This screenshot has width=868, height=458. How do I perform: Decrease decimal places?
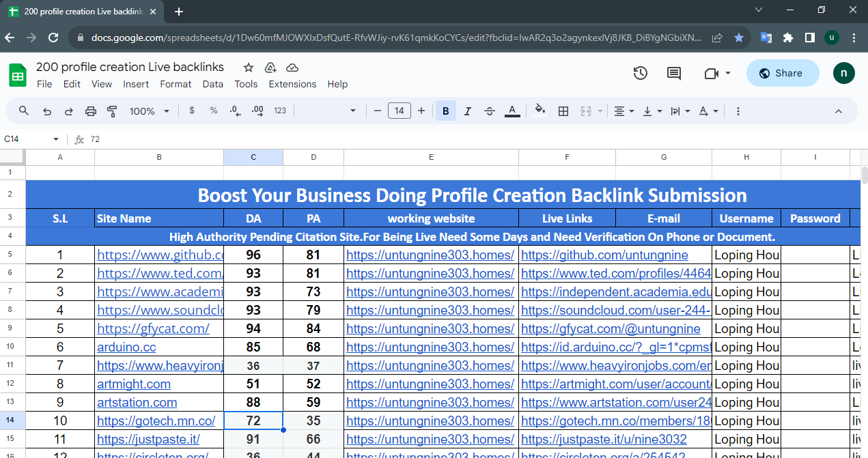point(235,111)
